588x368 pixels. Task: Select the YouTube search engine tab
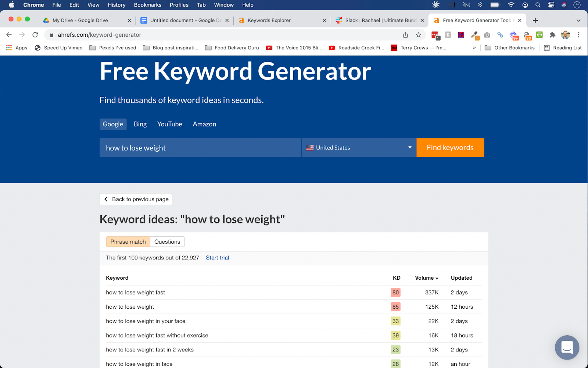tap(169, 124)
